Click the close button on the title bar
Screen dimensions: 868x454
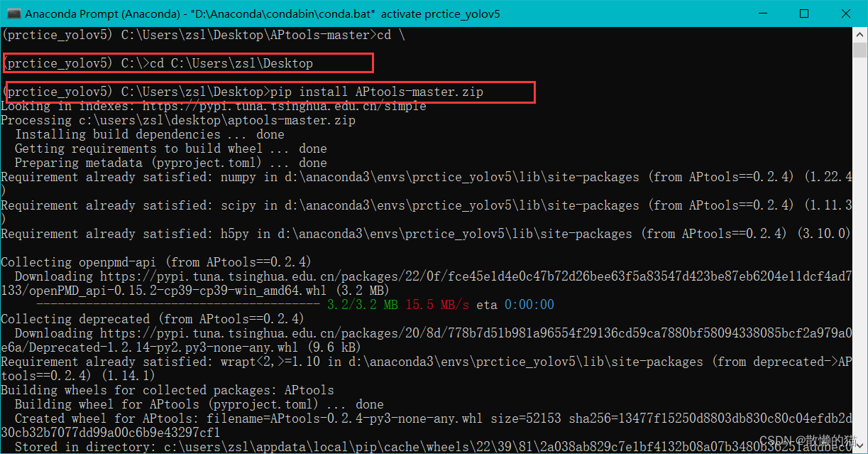[847, 13]
